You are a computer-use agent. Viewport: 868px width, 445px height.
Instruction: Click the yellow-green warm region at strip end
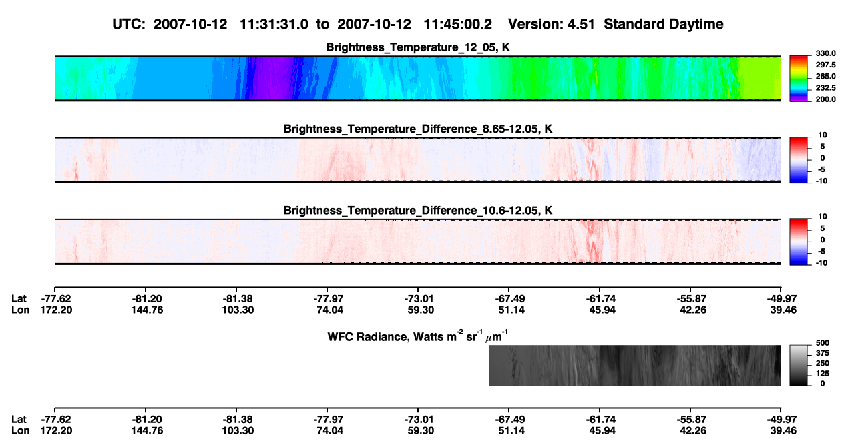[760, 79]
